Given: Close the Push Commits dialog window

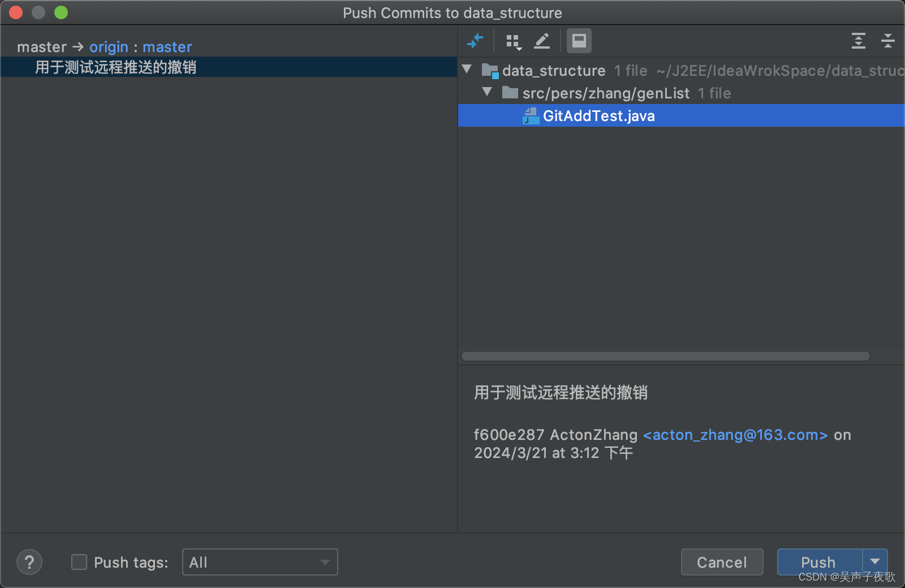Looking at the screenshot, I should [16, 12].
